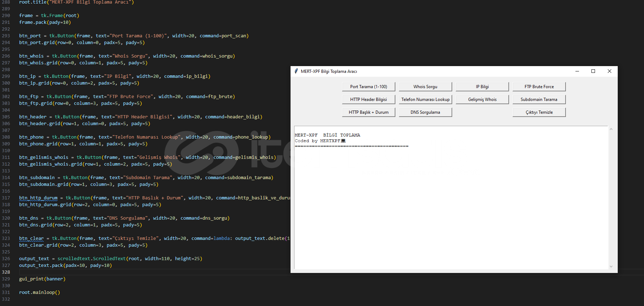Clear output with Çıktıyı Temizle button
This screenshot has width=644, height=306.
(x=539, y=112)
